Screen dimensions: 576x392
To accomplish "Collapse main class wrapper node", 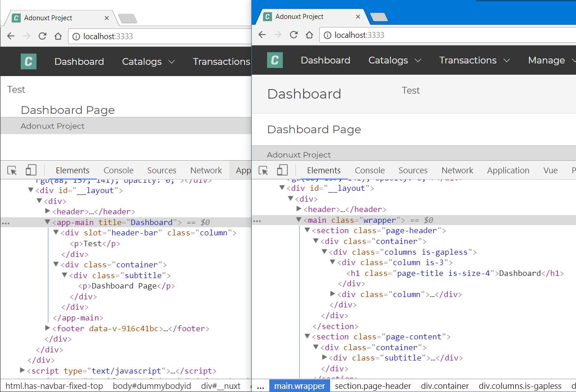I will (x=299, y=220).
